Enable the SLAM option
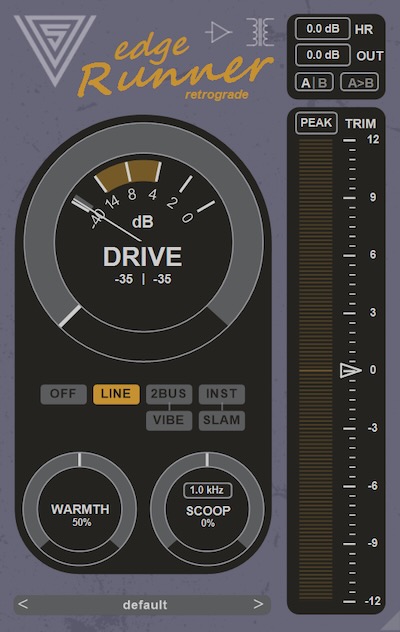Viewport: 400px width, 632px height. (x=222, y=420)
